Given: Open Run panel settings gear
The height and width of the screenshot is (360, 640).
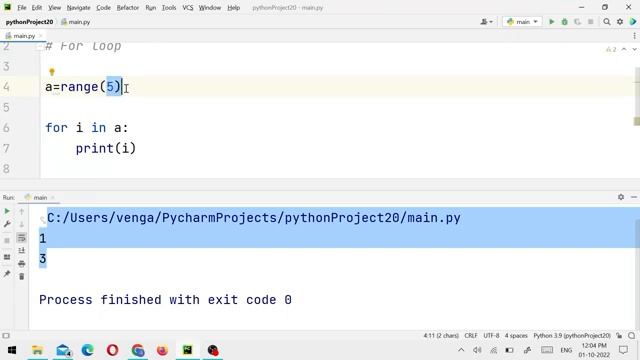Looking at the screenshot, I should pos(621,197).
